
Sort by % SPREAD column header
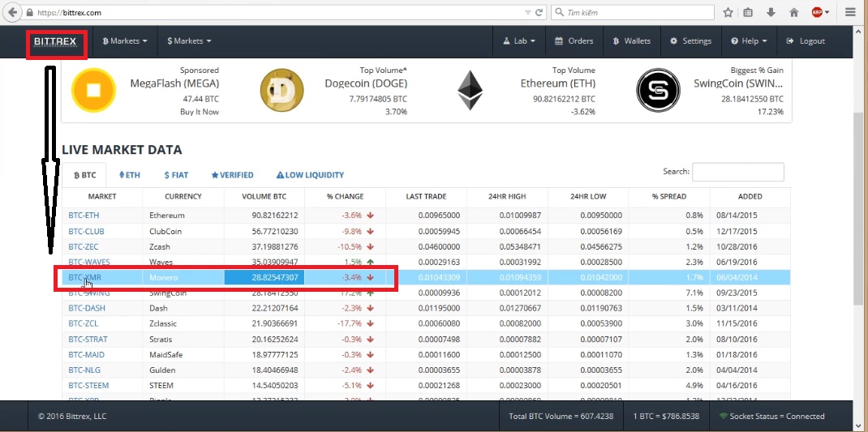pos(668,196)
